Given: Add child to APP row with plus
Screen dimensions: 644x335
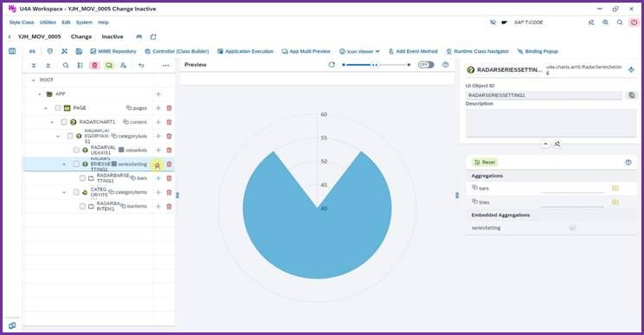Looking at the screenshot, I should tap(158, 94).
